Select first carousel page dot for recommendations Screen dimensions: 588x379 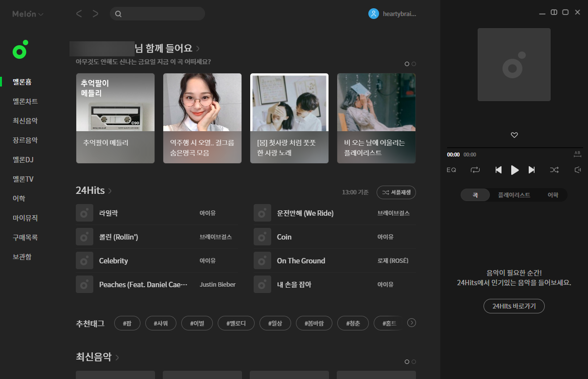(407, 64)
